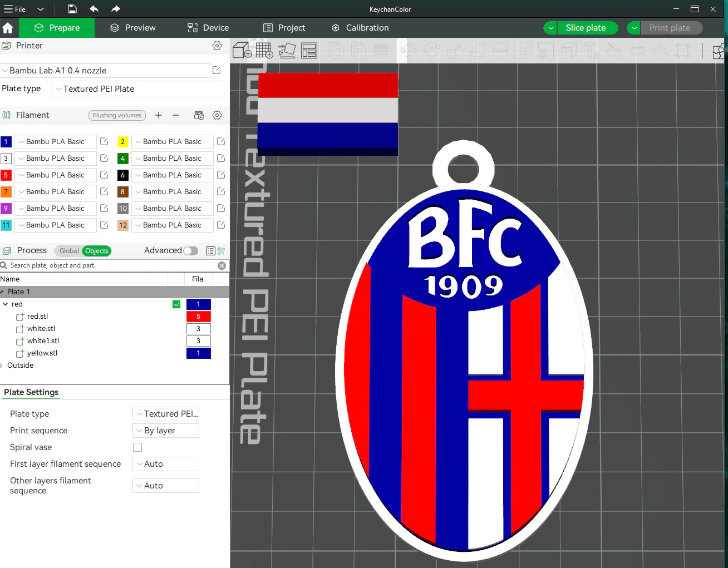Open First layer filament sequence dropdown

(x=166, y=464)
